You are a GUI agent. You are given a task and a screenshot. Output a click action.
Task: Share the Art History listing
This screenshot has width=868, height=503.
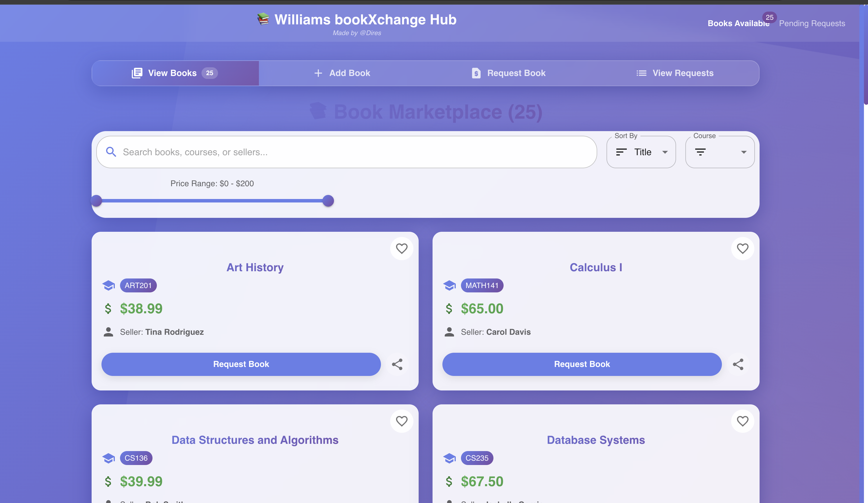pyautogui.click(x=397, y=364)
